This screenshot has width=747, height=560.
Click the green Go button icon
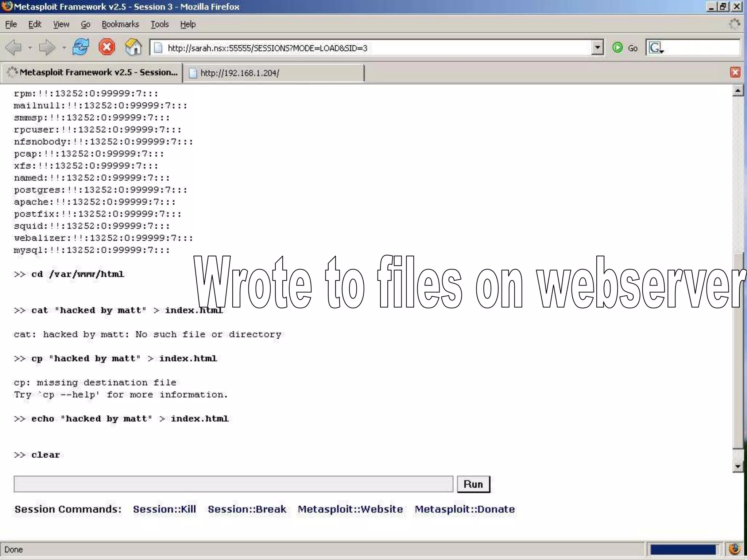[x=618, y=48]
